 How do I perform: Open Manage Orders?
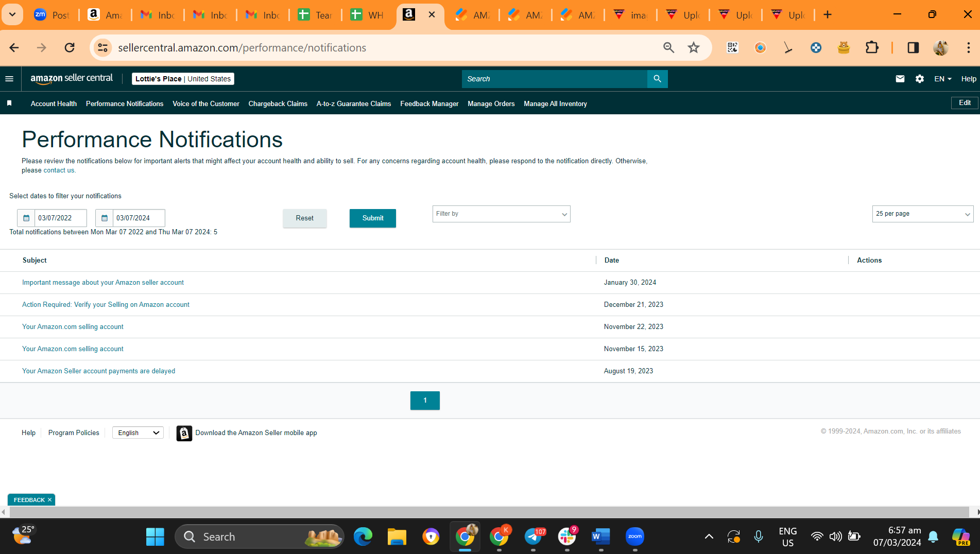[x=491, y=104]
